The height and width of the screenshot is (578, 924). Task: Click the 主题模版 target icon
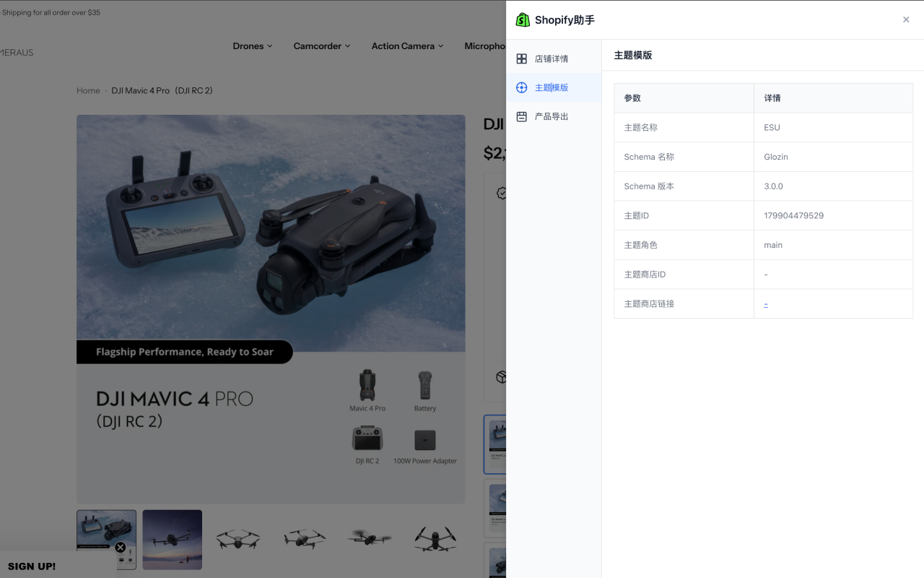tap(522, 87)
